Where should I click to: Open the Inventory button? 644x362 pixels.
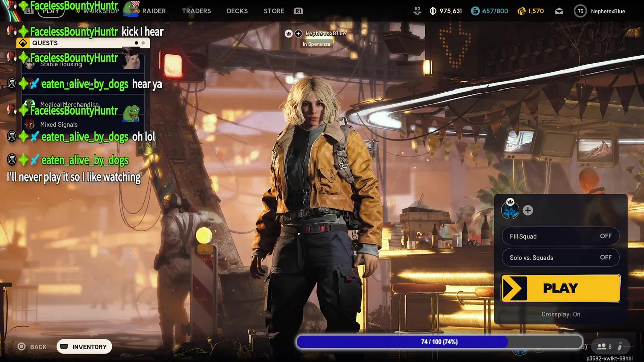[84, 347]
